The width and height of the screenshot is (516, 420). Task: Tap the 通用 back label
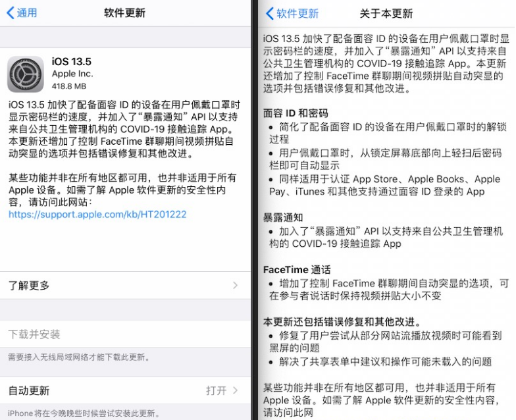point(26,13)
